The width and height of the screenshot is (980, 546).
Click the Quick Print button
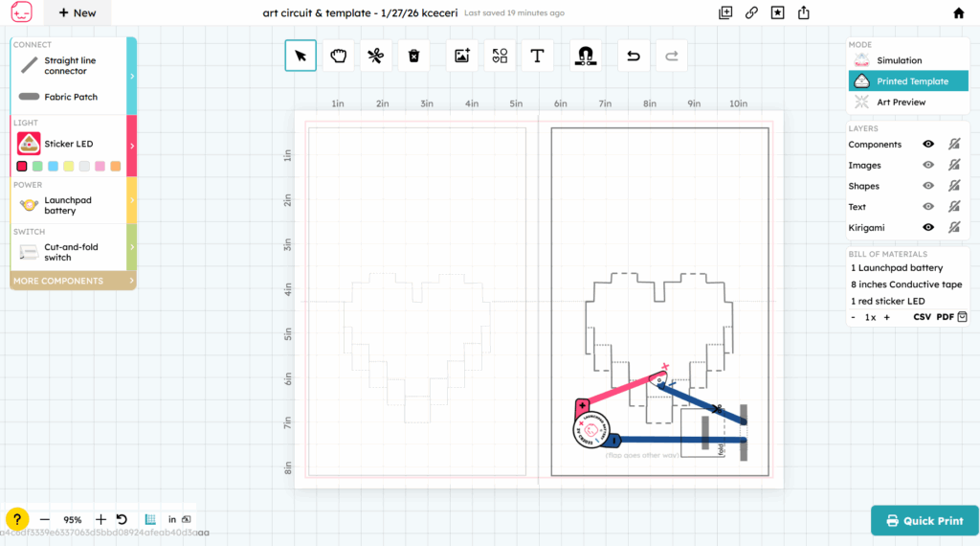click(x=924, y=520)
